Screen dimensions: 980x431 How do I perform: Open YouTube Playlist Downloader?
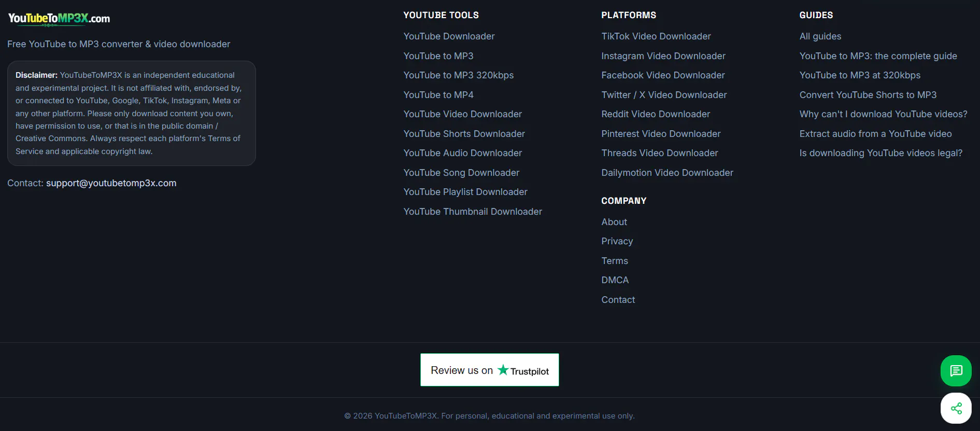(x=465, y=192)
